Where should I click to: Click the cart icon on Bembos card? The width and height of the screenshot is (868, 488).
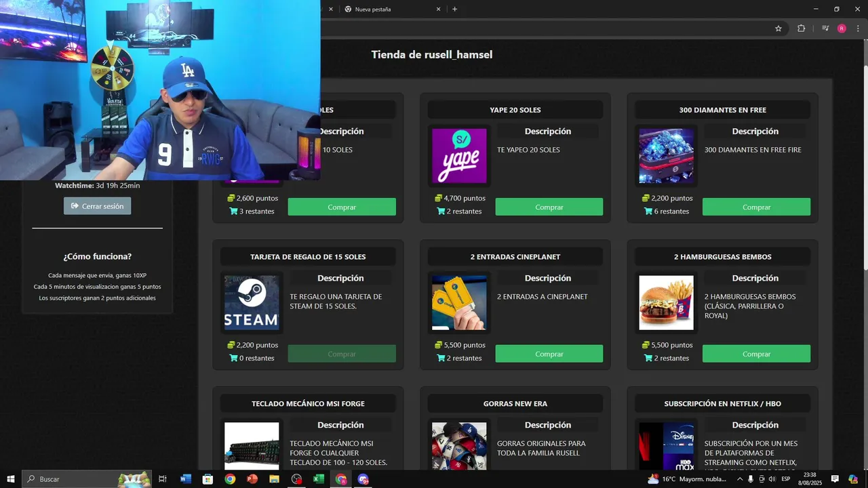click(648, 358)
